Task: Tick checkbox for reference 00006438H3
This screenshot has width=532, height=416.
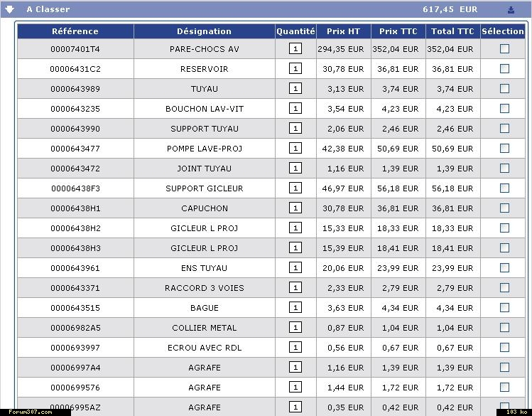Action: pyautogui.click(x=504, y=248)
